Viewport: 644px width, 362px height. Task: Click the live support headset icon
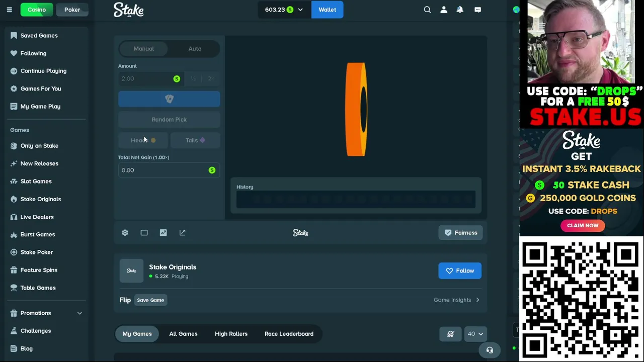pyautogui.click(x=490, y=350)
